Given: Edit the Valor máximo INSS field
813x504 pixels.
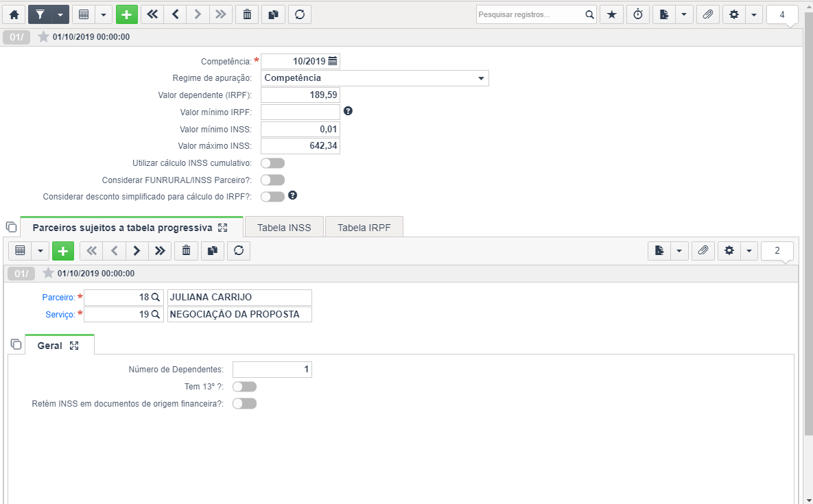Looking at the screenshot, I should point(301,146).
